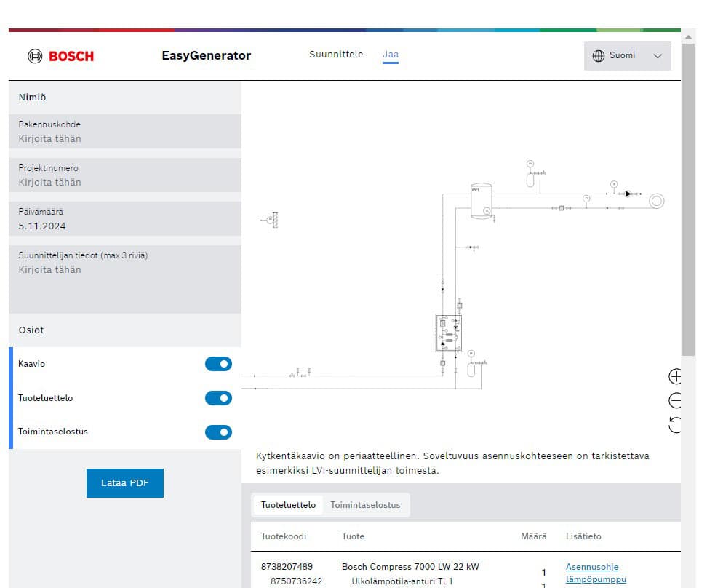Click the Kytkentäkaavio disclaimer text

click(452, 463)
